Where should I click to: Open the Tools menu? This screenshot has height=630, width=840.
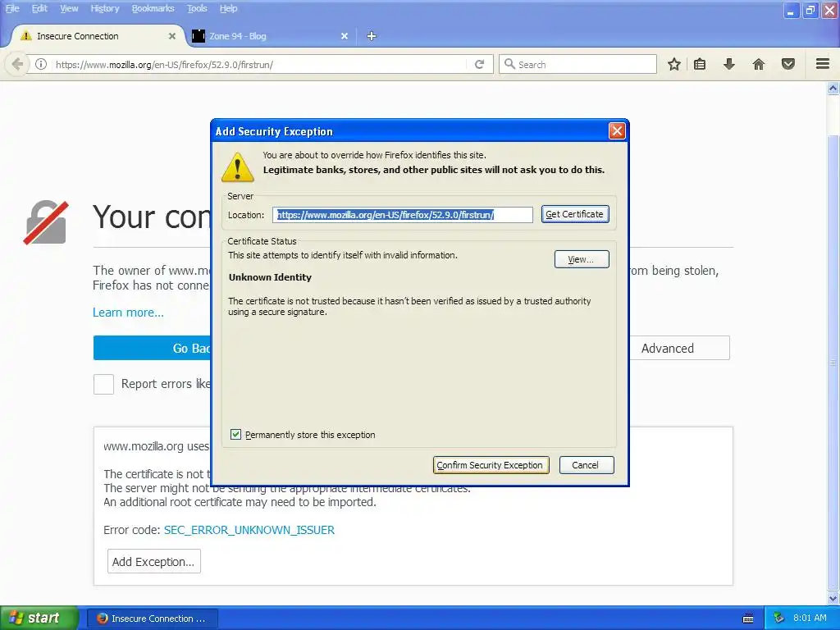tap(197, 8)
